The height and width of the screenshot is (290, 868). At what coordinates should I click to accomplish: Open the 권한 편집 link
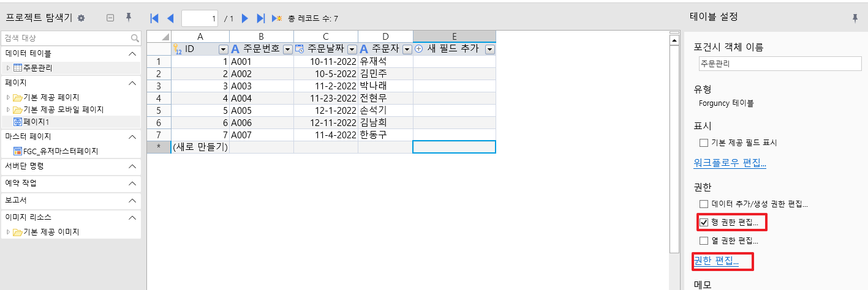coord(716,261)
